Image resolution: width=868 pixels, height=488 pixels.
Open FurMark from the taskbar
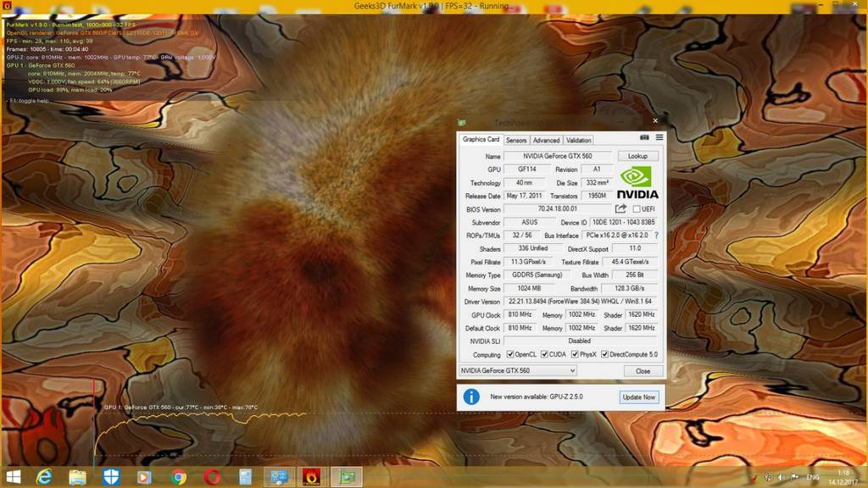pyautogui.click(x=311, y=477)
